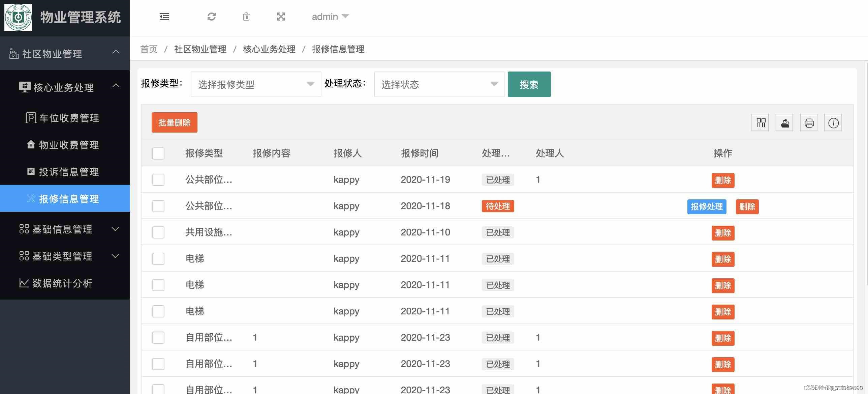Open the column display settings icon
Viewport: 868px width, 394px height.
[760, 122]
